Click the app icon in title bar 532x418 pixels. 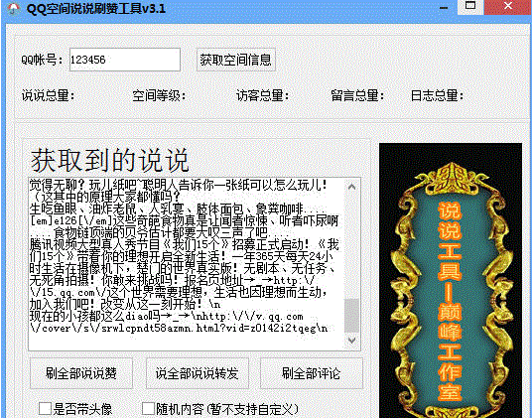(x=13, y=8)
